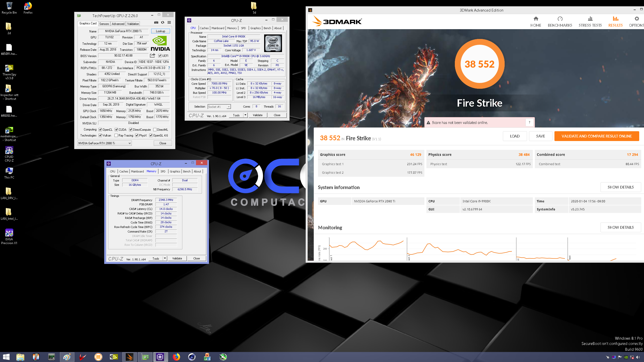Open the 3d folder on desktop

254,8
